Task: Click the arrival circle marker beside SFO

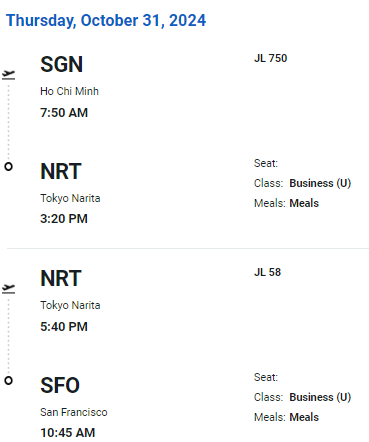Action: [9, 380]
